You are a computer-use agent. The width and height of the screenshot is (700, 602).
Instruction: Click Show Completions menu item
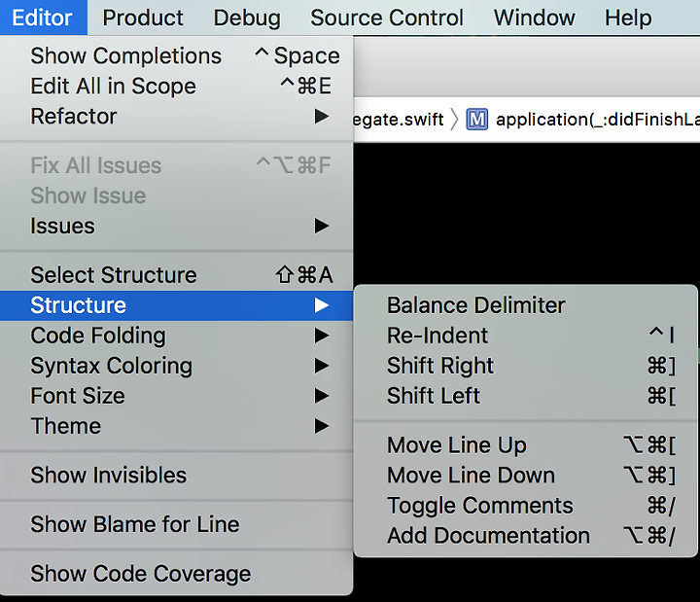pyautogui.click(x=176, y=56)
